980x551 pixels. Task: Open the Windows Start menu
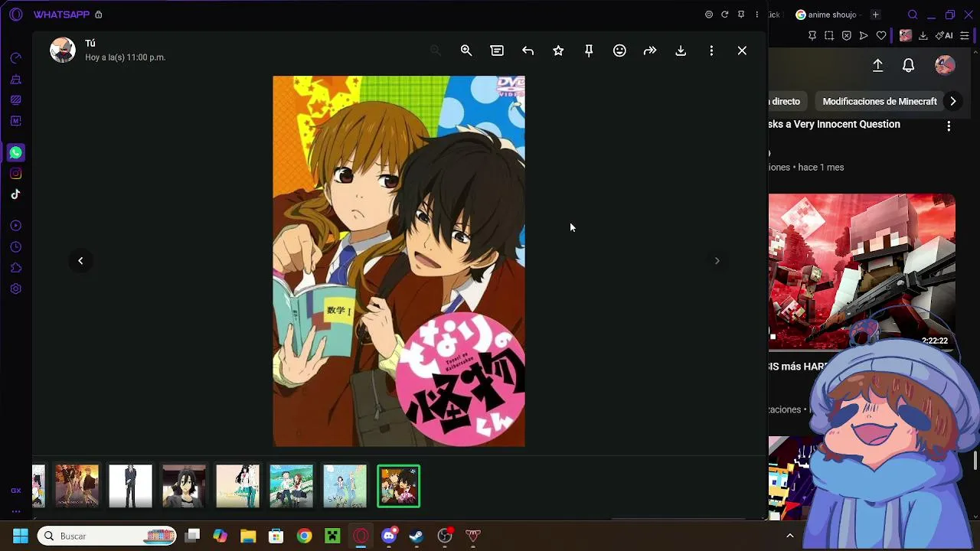(21, 536)
